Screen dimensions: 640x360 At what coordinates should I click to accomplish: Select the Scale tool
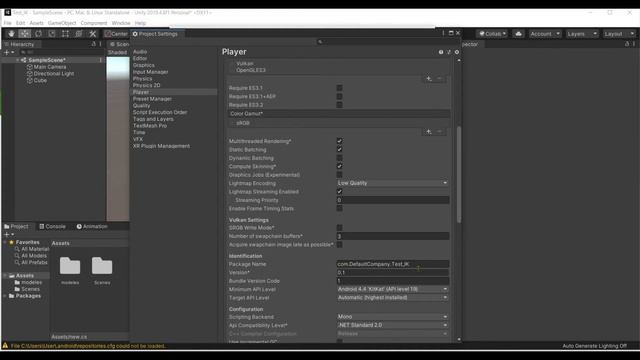coord(52,34)
